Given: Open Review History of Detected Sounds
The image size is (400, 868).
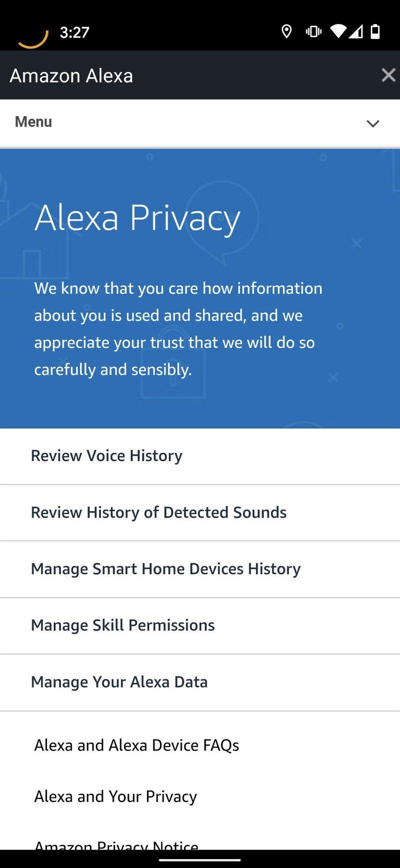Looking at the screenshot, I should point(158,513).
